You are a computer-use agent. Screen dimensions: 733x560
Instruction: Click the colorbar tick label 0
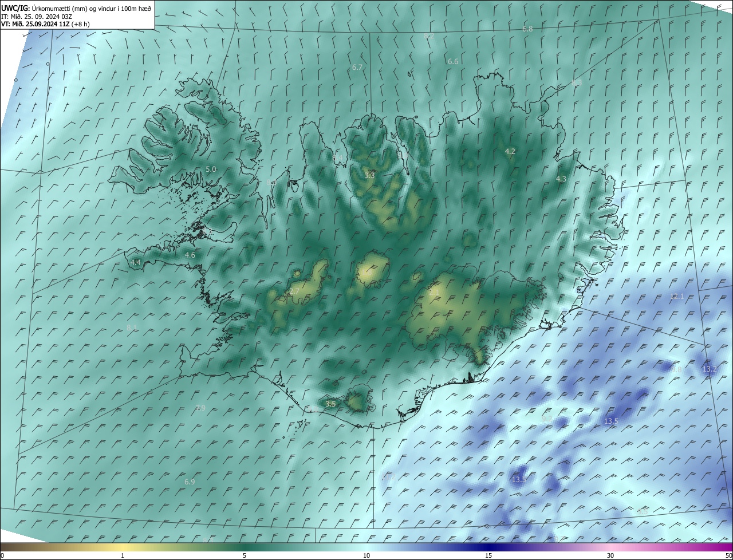[x=2, y=556]
